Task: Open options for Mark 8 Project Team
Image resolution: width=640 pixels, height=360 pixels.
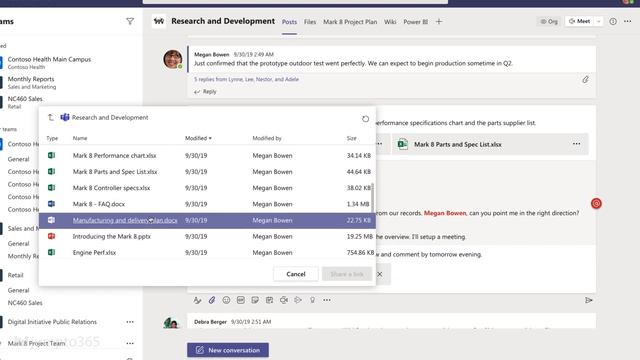Action: point(130,343)
